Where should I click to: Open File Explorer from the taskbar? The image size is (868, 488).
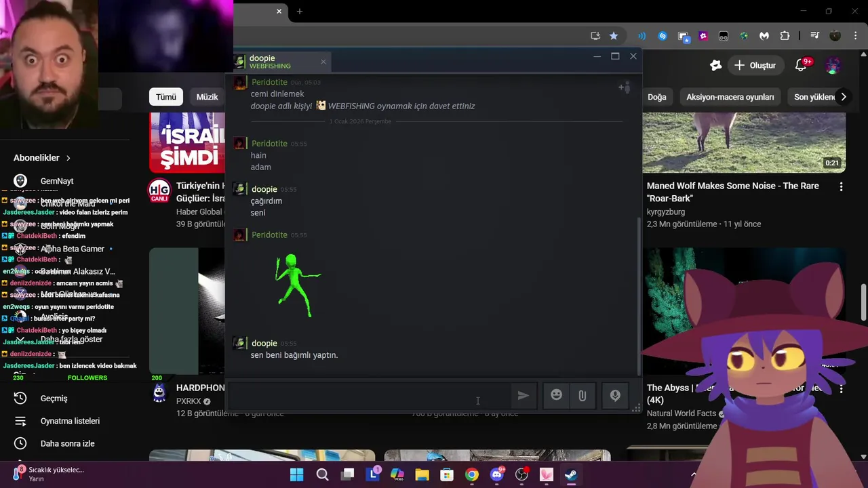pos(422,474)
